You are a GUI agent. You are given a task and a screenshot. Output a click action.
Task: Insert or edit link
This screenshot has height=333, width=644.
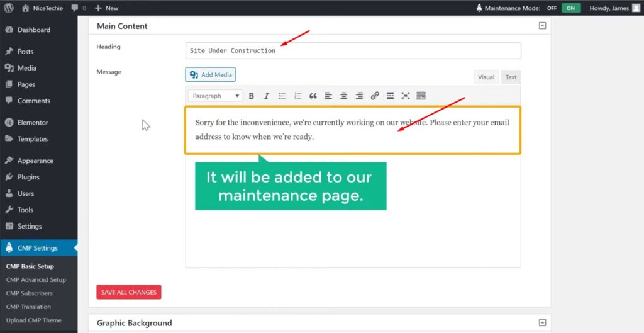[375, 96]
